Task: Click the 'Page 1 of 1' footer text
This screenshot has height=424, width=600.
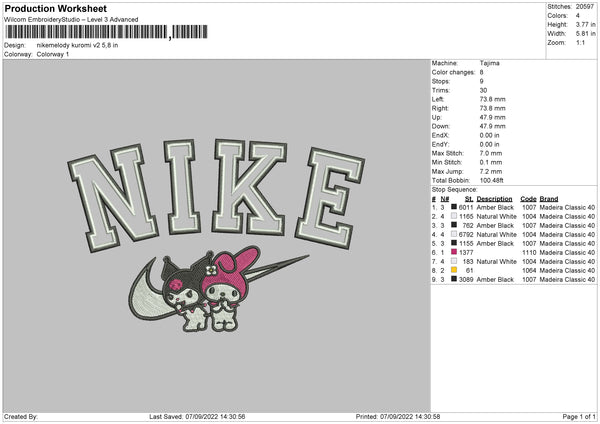Action: coord(579,417)
